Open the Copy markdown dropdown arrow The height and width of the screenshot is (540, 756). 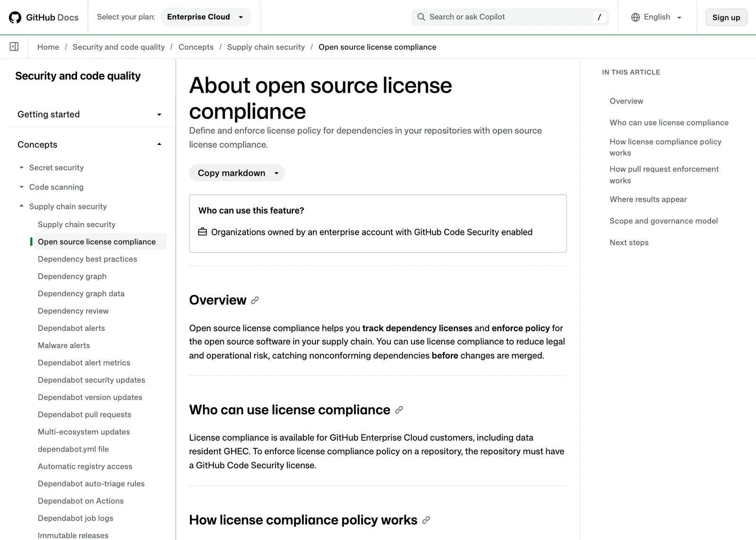click(276, 173)
